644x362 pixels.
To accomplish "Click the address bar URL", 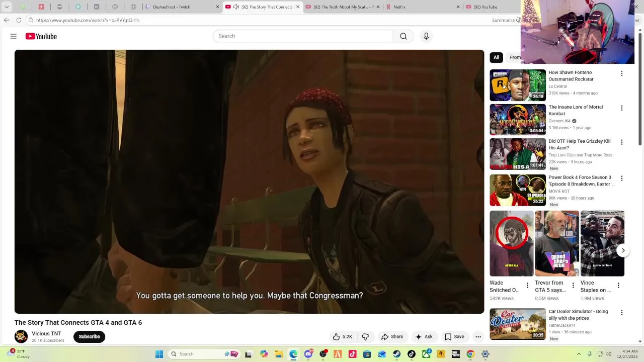I will click(x=88, y=20).
